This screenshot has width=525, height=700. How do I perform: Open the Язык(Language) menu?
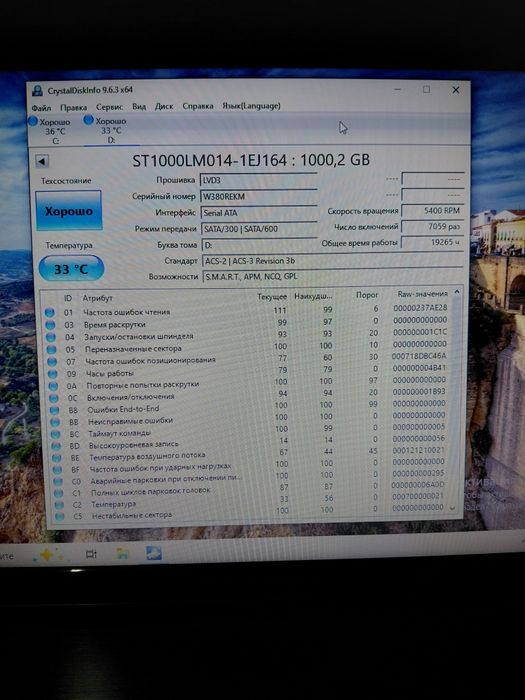pyautogui.click(x=251, y=106)
